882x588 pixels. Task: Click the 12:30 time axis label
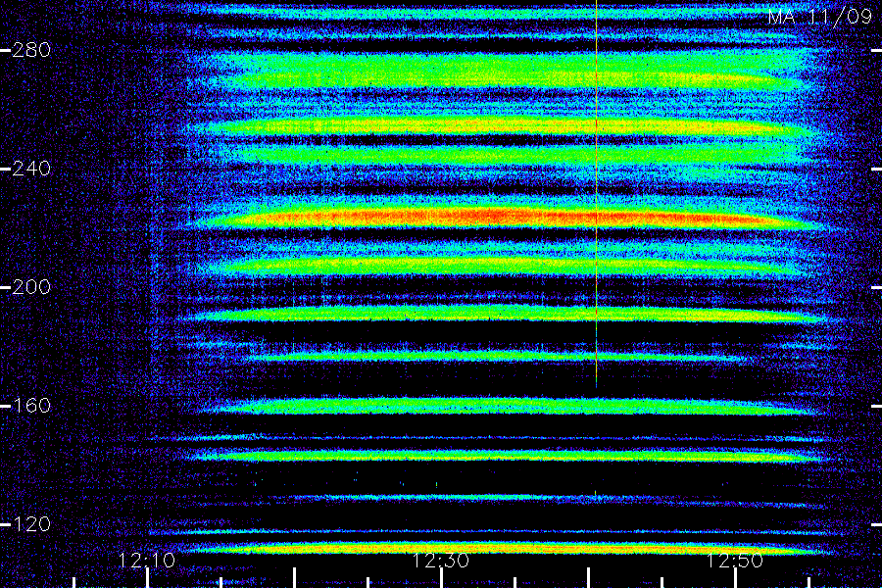[x=440, y=561]
